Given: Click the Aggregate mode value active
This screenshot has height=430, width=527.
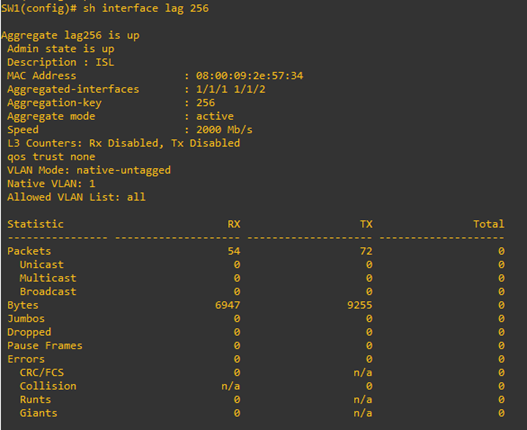Looking at the screenshot, I should pyautogui.click(x=215, y=116).
